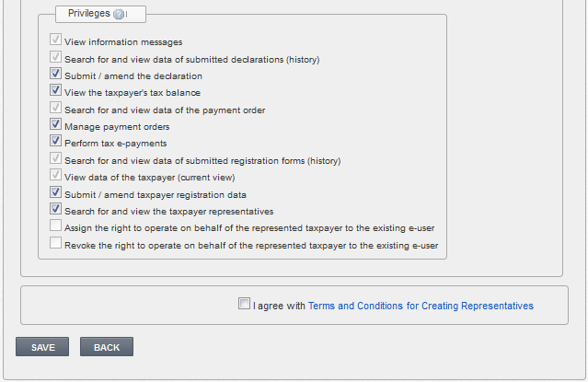Click the Privileges legend title
The width and height of the screenshot is (588, 382).
(89, 14)
